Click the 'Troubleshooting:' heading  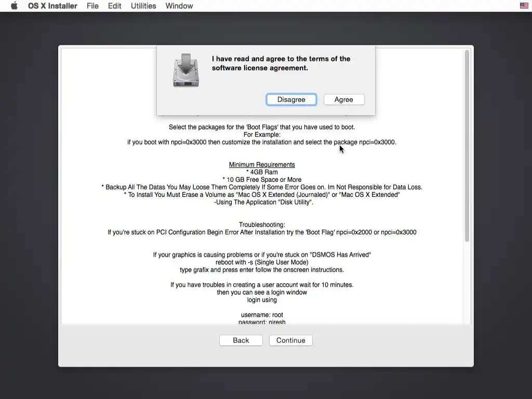point(262,224)
